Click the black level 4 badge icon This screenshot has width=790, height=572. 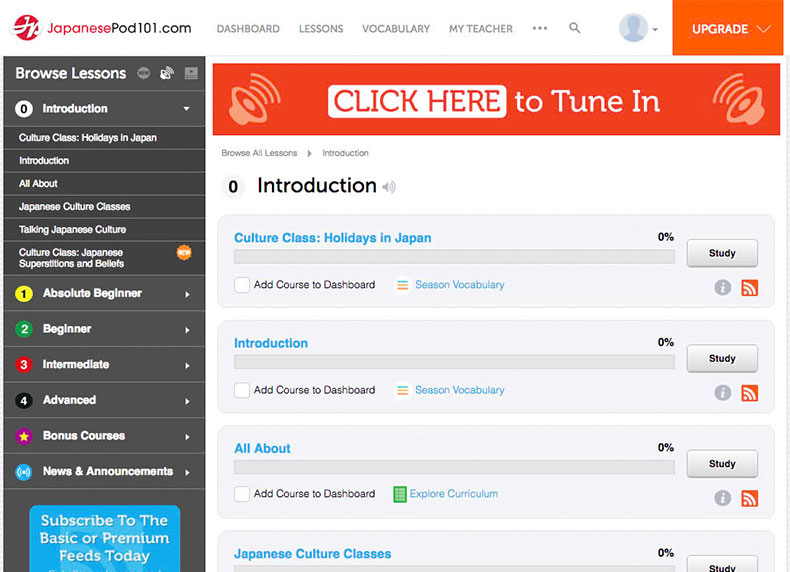(x=24, y=401)
